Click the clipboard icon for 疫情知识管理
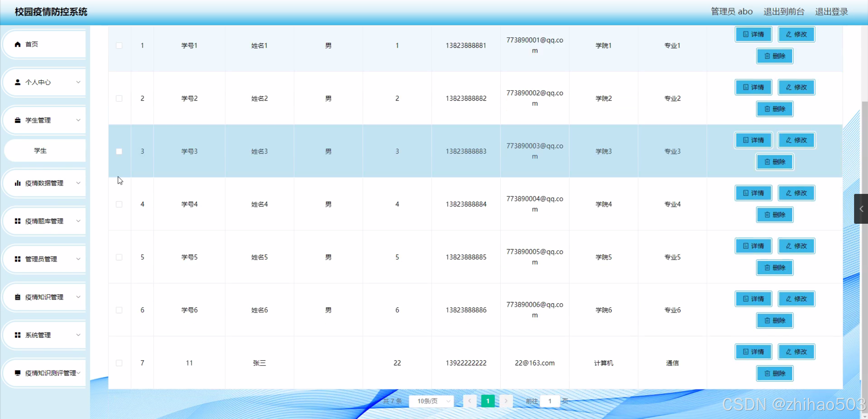The height and width of the screenshot is (419, 868). [18, 297]
